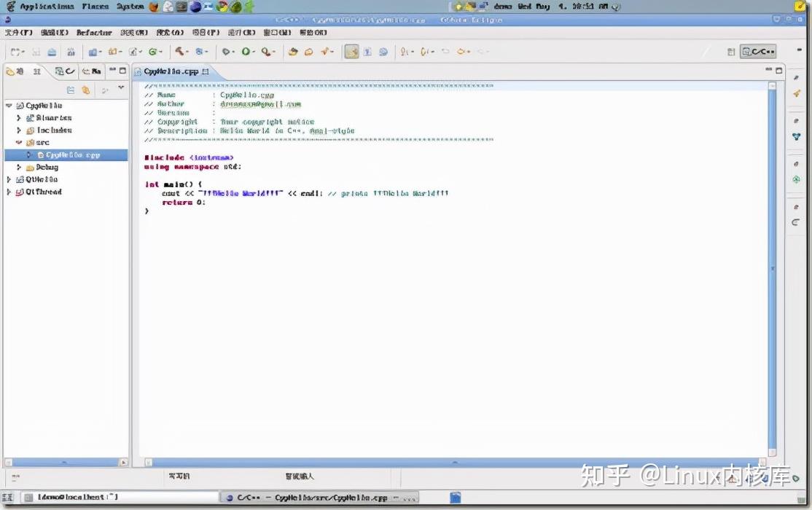Toggle the highlighted Mark Occurrences toolbar button

click(x=351, y=51)
